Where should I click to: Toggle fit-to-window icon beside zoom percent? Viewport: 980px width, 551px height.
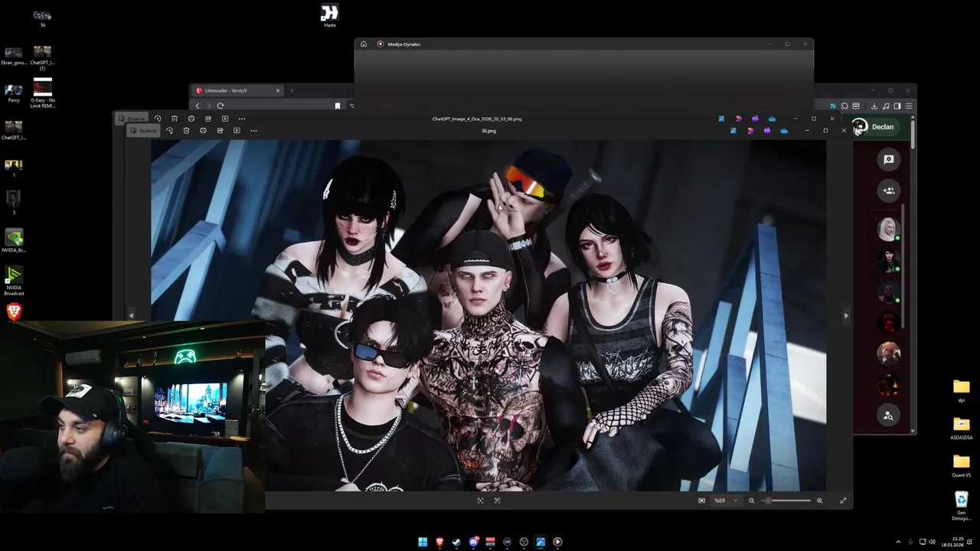(x=701, y=500)
